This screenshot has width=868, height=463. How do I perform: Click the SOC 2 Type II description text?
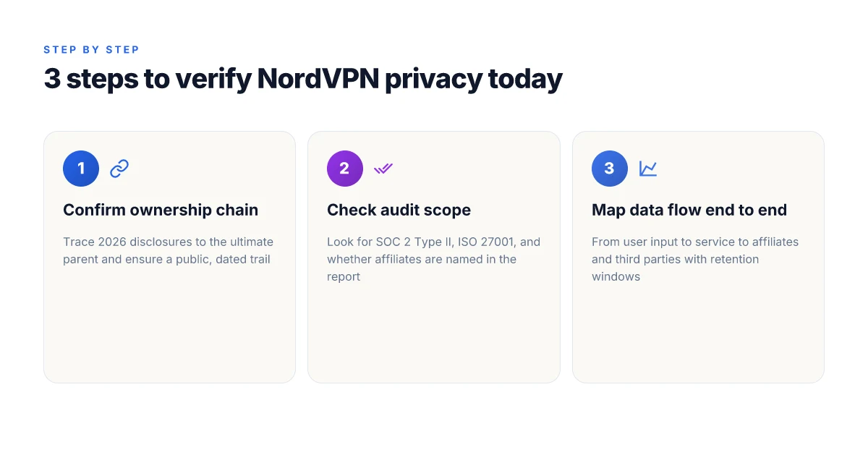[x=434, y=259]
